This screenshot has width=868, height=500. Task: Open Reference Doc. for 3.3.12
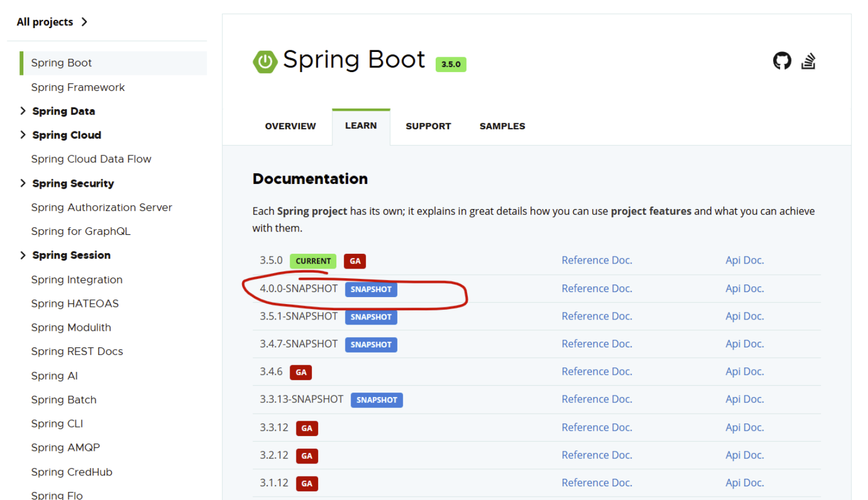point(596,427)
